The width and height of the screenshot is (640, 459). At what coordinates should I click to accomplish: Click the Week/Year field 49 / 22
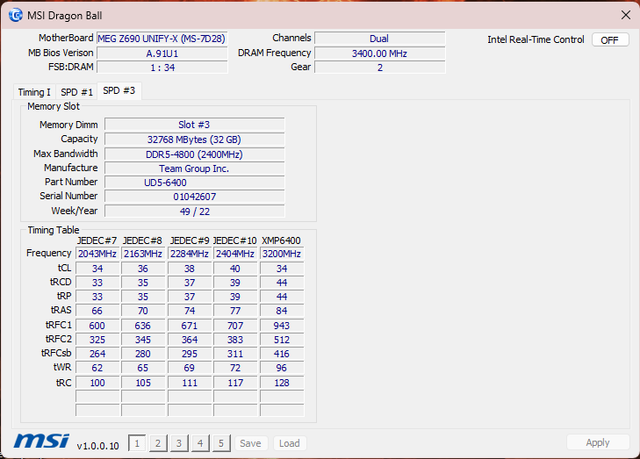click(194, 211)
